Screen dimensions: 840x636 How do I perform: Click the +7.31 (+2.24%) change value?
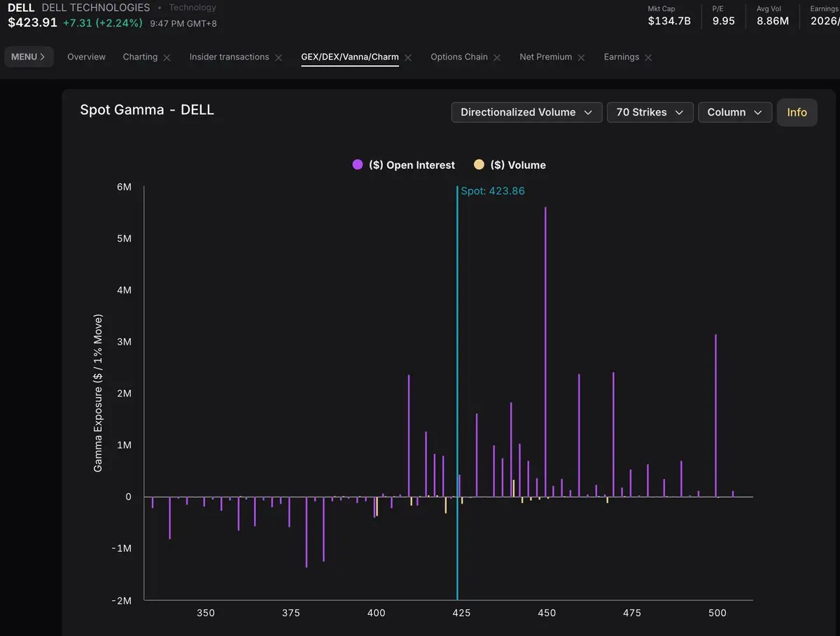click(x=103, y=22)
